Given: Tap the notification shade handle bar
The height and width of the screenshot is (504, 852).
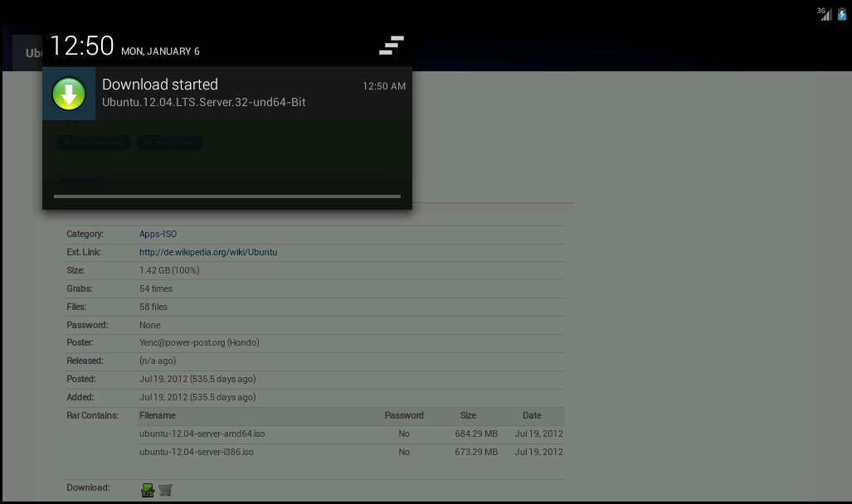Looking at the screenshot, I should pyautogui.click(x=227, y=196).
